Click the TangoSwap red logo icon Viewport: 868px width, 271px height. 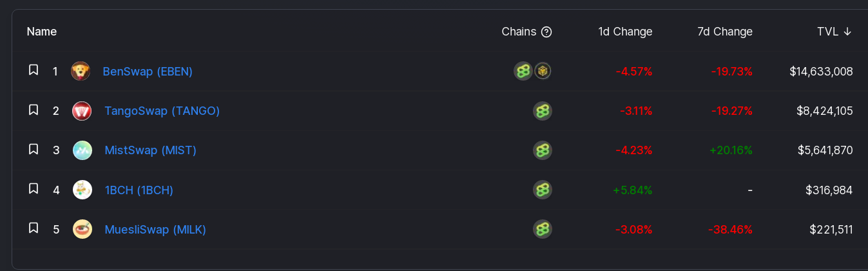pos(82,111)
